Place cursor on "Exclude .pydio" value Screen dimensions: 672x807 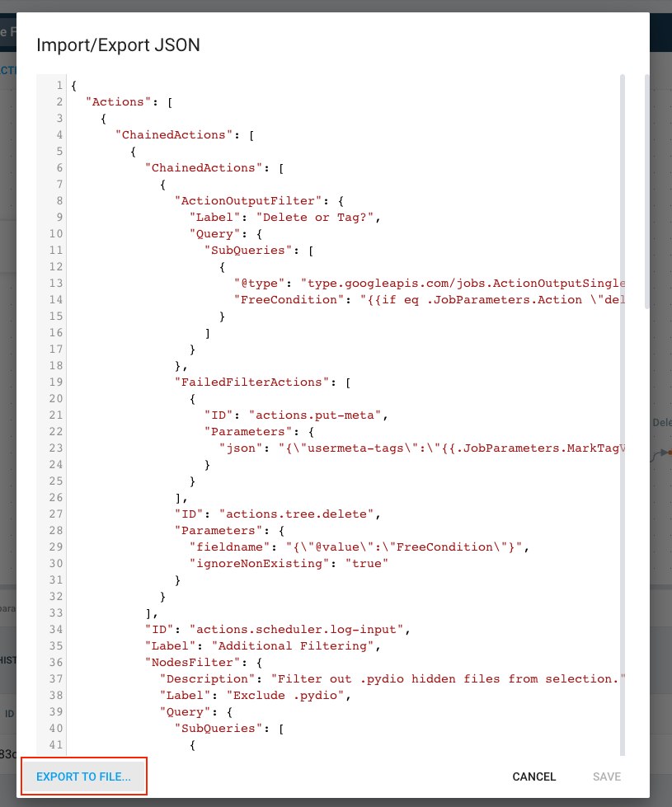(x=285, y=695)
